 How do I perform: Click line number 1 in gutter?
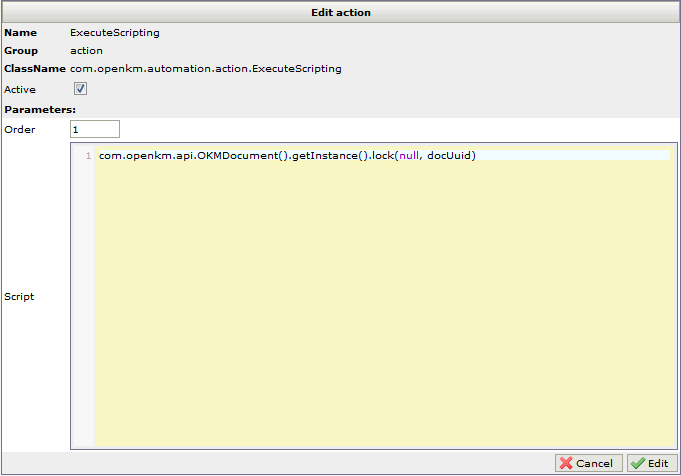coord(88,155)
